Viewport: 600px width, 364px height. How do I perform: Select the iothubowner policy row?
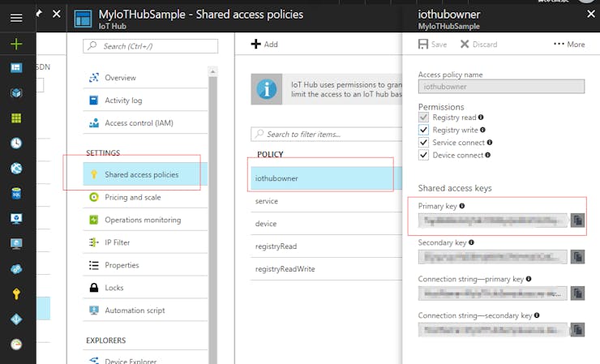click(327, 178)
